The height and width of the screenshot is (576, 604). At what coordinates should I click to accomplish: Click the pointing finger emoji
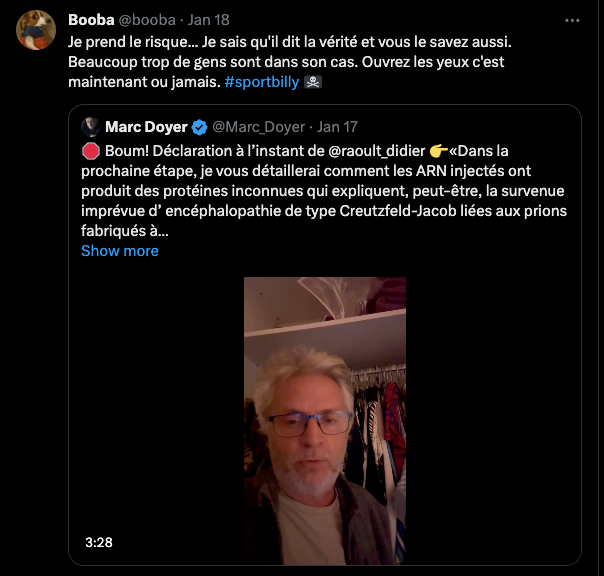(439, 151)
